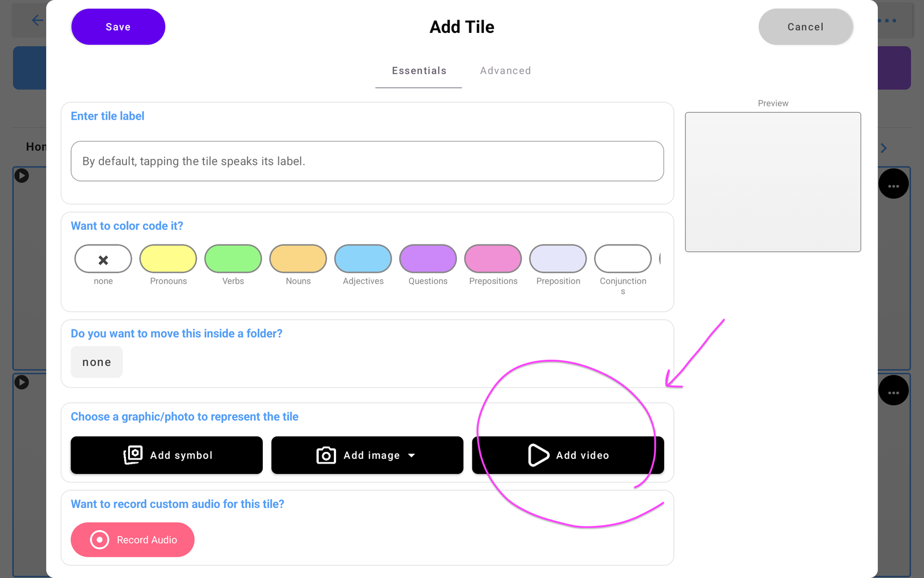The width and height of the screenshot is (924, 578).
Task: Click the 'Enter tile label' heading
Action: point(107,116)
